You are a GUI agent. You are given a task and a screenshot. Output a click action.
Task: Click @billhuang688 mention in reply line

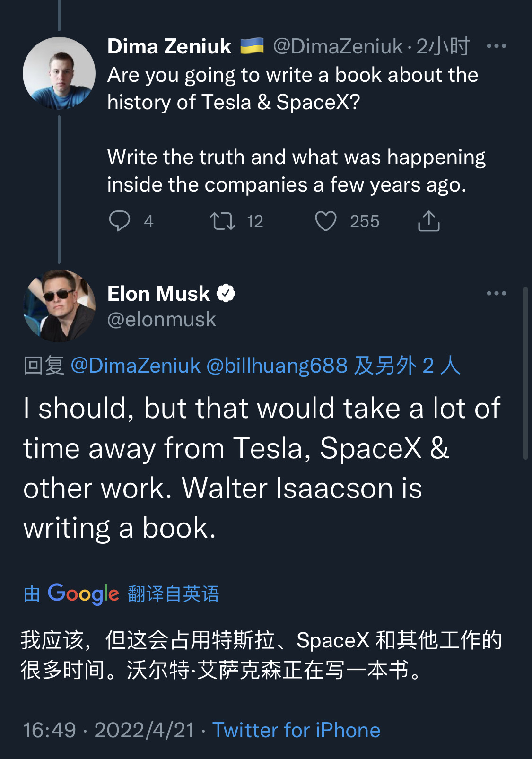[277, 366]
